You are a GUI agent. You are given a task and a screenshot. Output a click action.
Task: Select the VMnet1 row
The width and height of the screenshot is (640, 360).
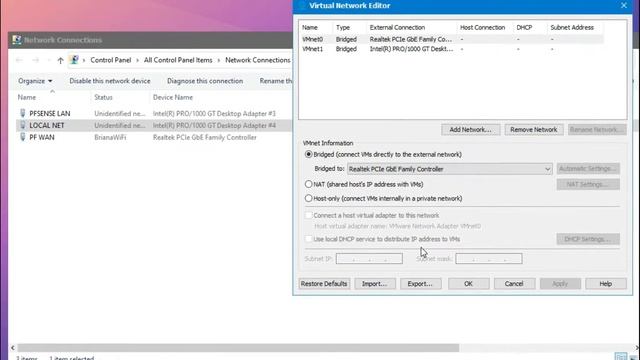451,49
